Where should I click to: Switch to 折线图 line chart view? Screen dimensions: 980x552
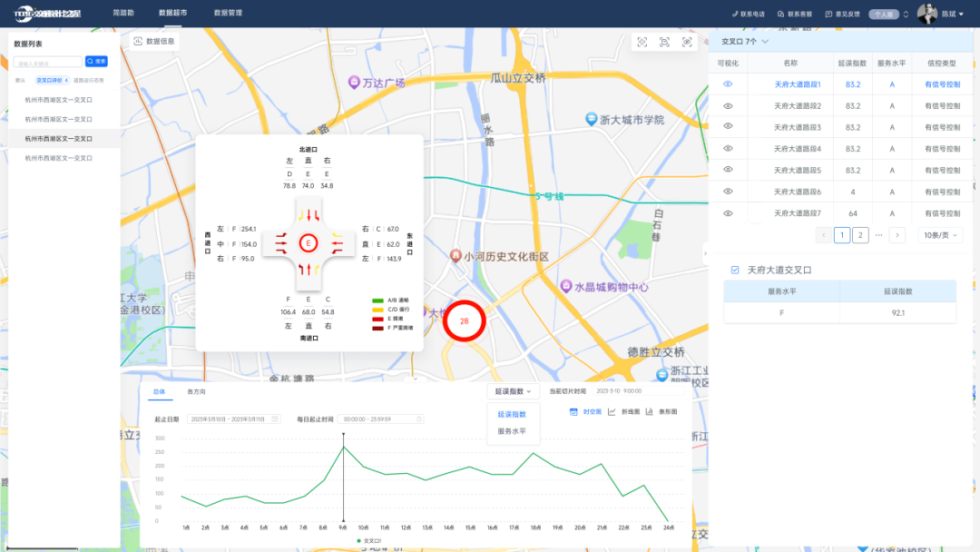[x=612, y=412]
